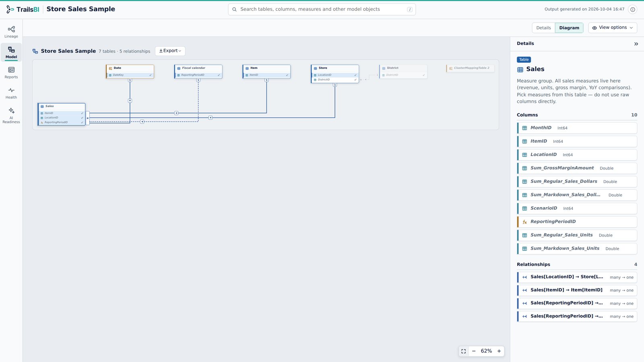Switch to the Details tab
Screen dimensions: 644x362
[x=543, y=28]
